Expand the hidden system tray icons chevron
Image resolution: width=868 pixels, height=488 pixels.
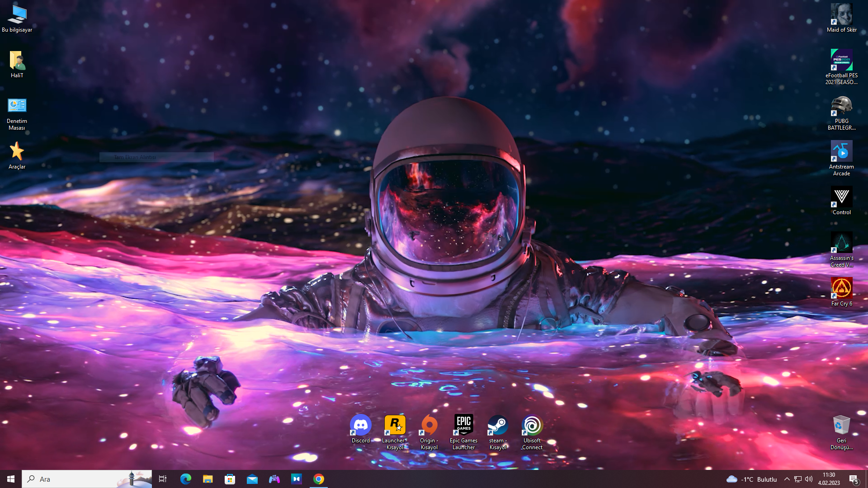pos(787,479)
